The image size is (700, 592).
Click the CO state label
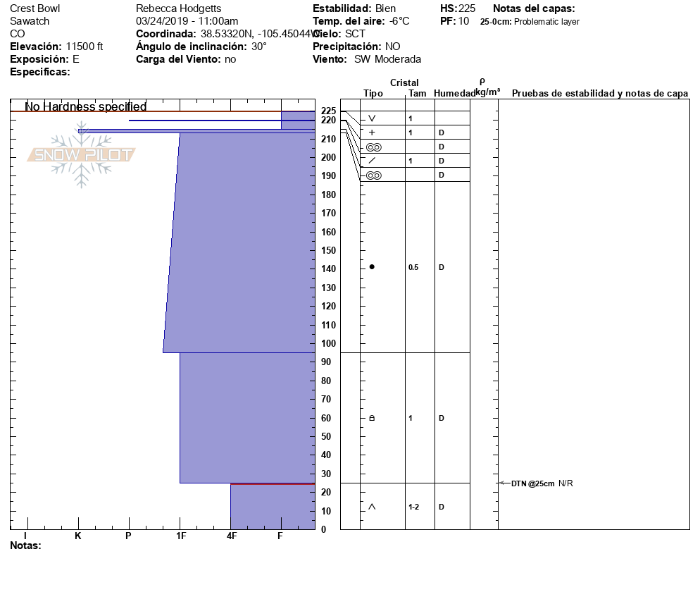click(18, 34)
